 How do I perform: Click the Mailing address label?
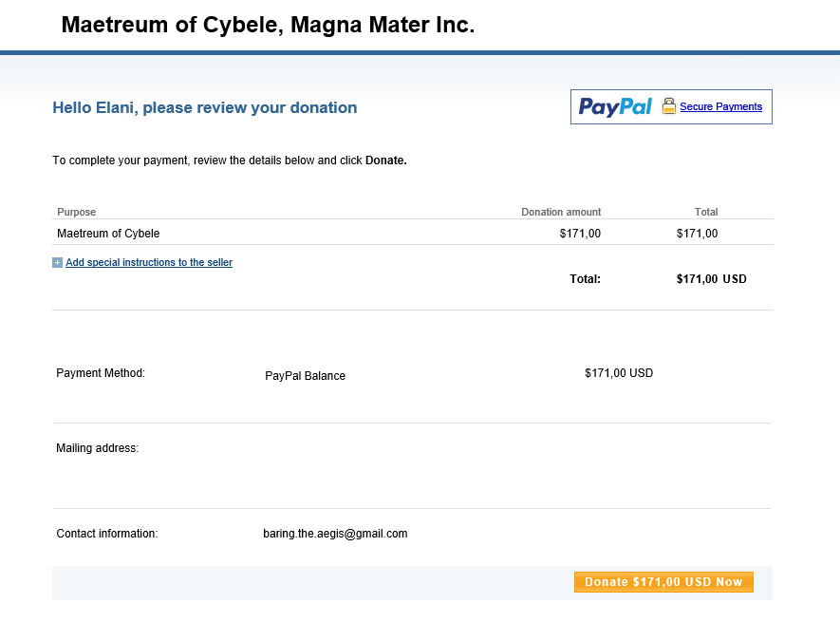(x=98, y=448)
